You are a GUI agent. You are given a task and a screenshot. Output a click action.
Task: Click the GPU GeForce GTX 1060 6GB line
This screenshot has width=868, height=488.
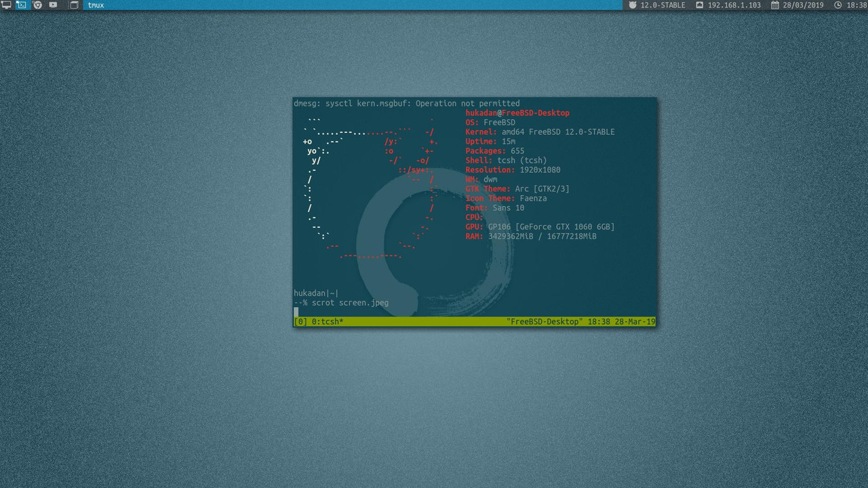tap(540, 227)
